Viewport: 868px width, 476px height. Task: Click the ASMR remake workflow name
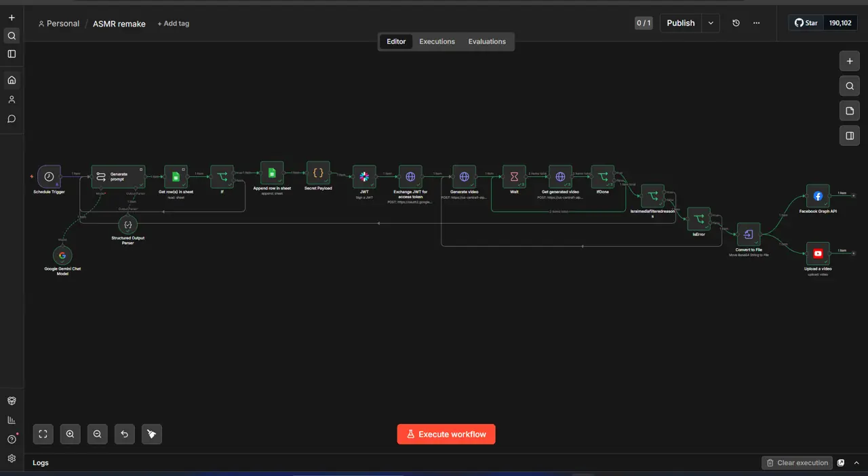(x=119, y=24)
